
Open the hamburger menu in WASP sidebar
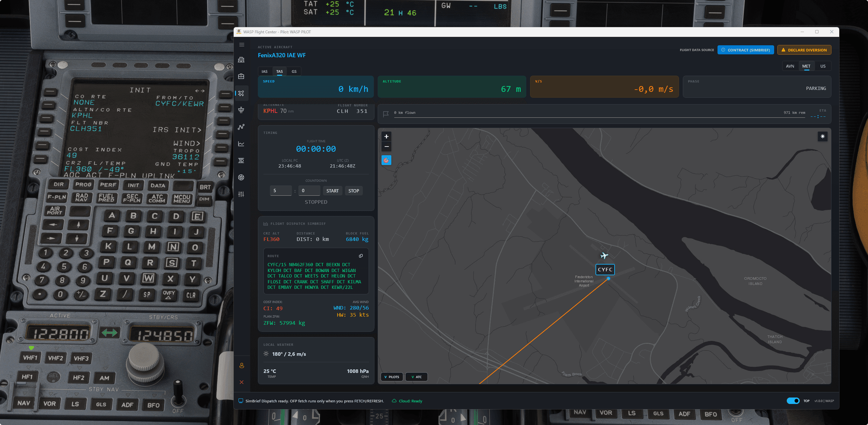[x=242, y=45]
